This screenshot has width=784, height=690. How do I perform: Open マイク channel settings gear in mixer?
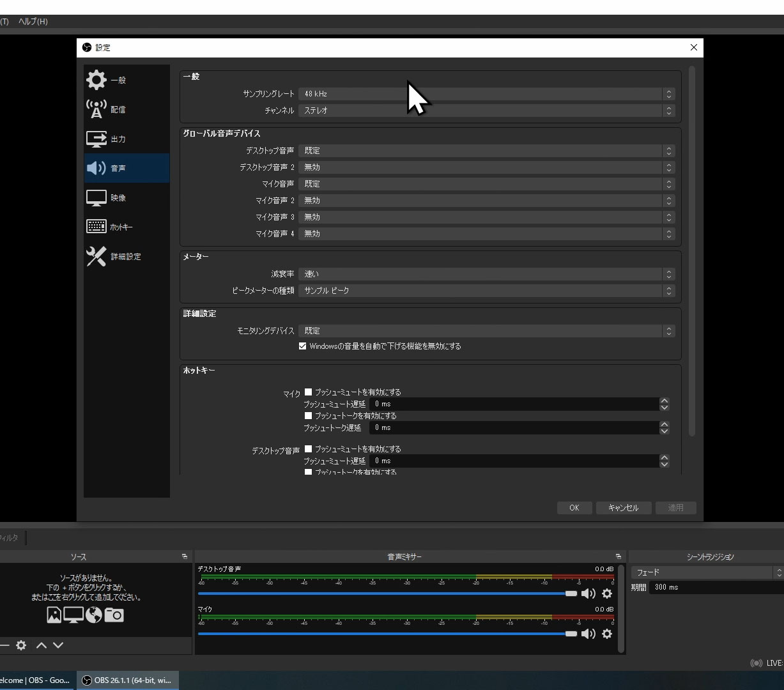tap(607, 634)
